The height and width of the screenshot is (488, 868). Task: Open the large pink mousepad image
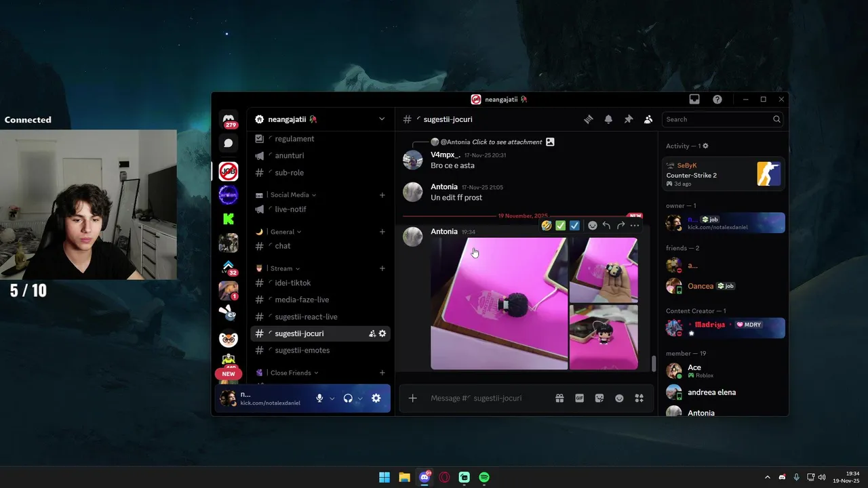pos(499,303)
